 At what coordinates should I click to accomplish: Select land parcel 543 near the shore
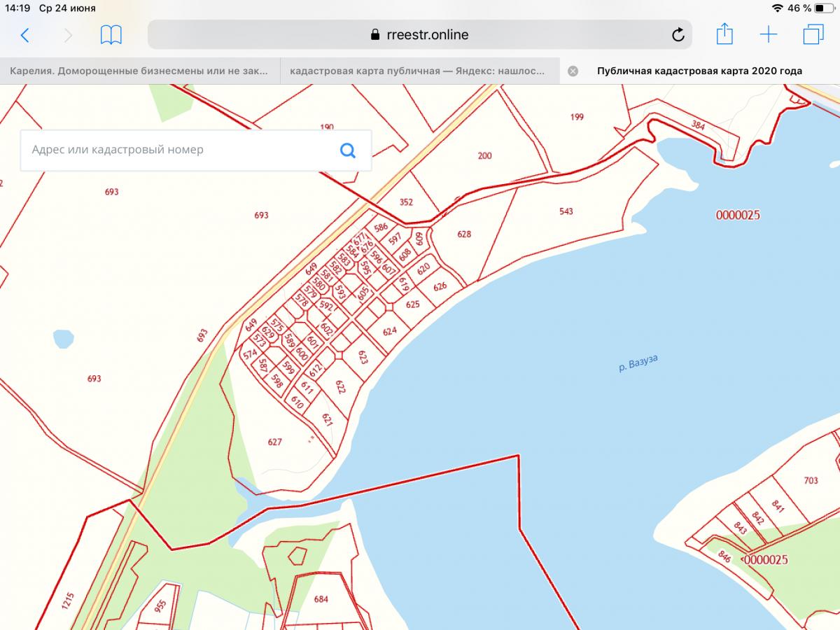click(566, 211)
